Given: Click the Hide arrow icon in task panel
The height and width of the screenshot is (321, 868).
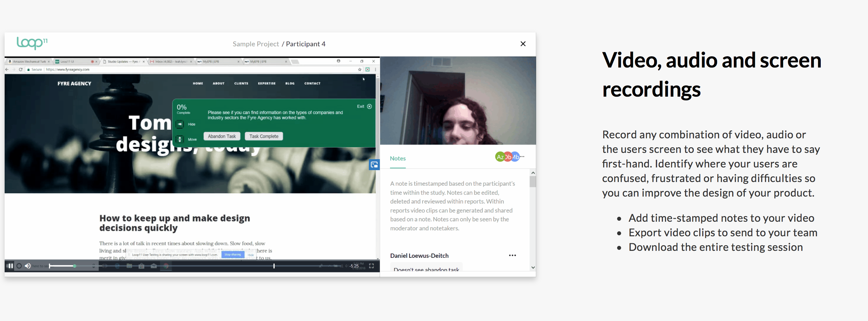Looking at the screenshot, I should (180, 124).
